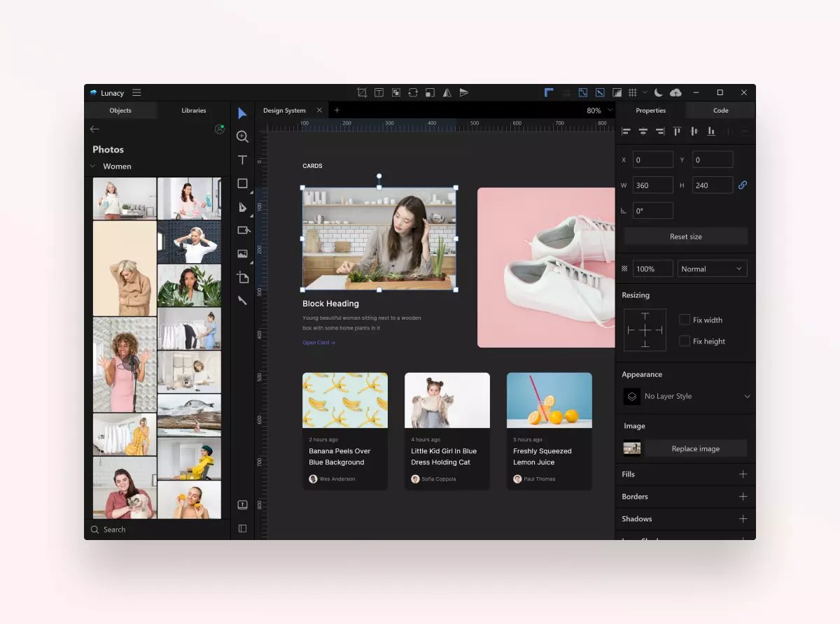This screenshot has width=840, height=624.
Task: Align selection to bottom edge
Action: (710, 132)
